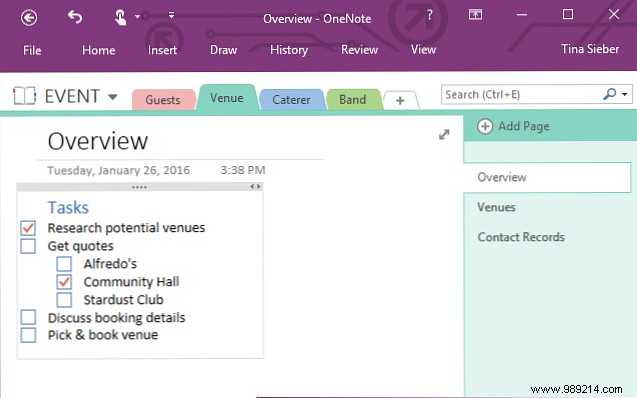Screen dimensions: 637x398
Task: Open the Help question mark
Action: pyautogui.click(x=429, y=15)
